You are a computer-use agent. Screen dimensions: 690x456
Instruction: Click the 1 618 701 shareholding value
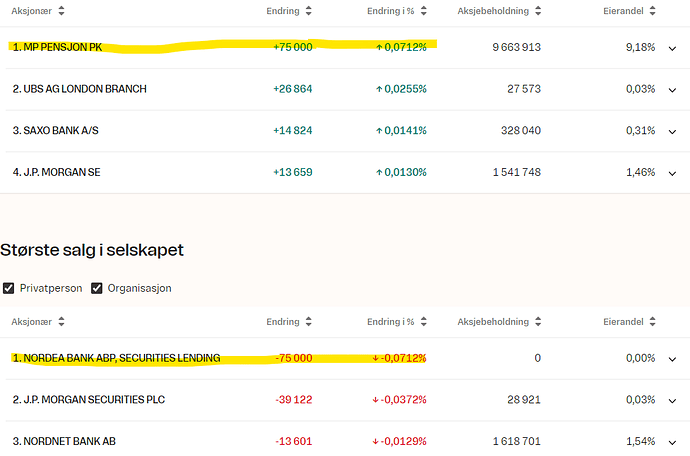point(517,441)
